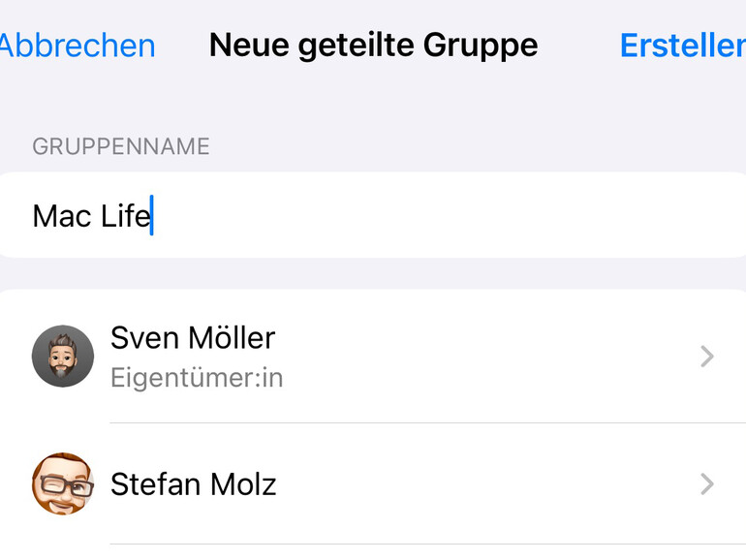746x560 pixels.
Task: Place the cursor between "Mac" and "Life"
Action: point(96,215)
